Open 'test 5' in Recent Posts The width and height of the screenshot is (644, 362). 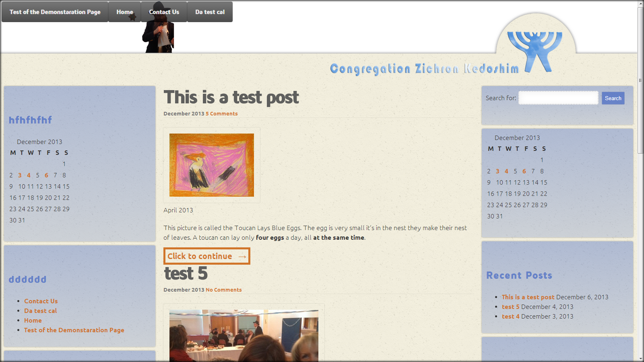[510, 307]
